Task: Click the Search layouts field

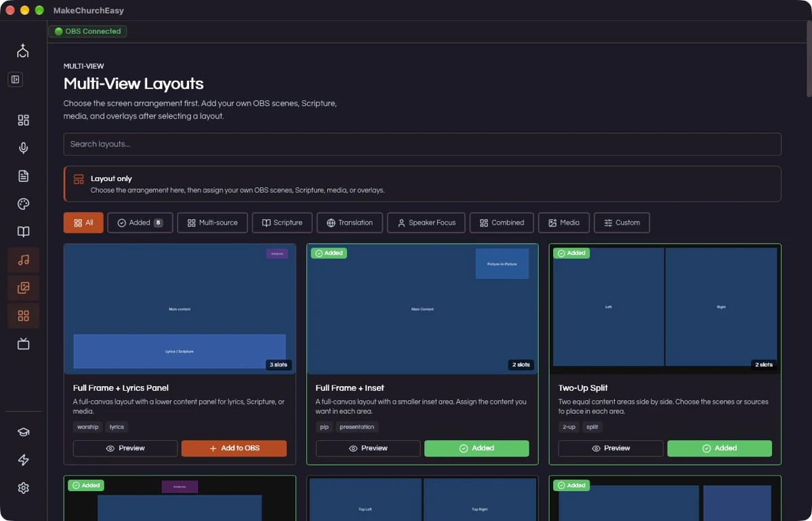Action: point(422,144)
